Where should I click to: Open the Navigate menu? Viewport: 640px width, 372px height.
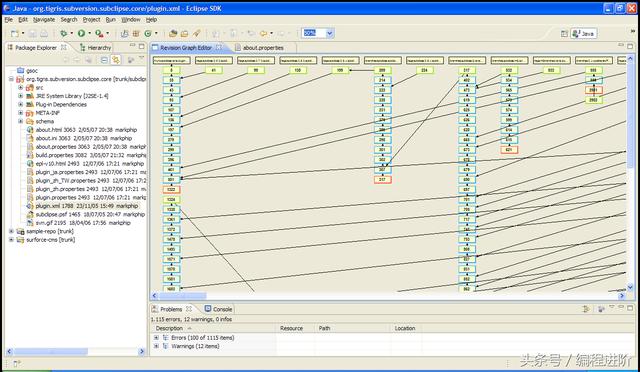(x=44, y=20)
